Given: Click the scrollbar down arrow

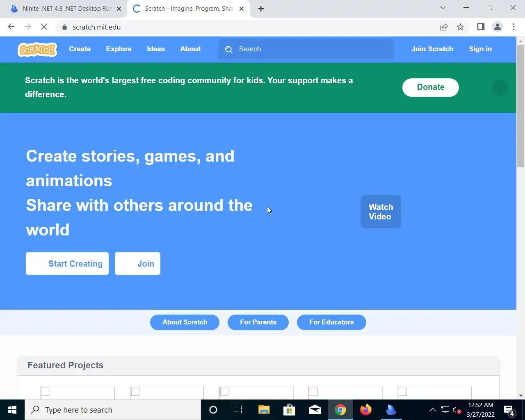Looking at the screenshot, I should (x=520, y=395).
